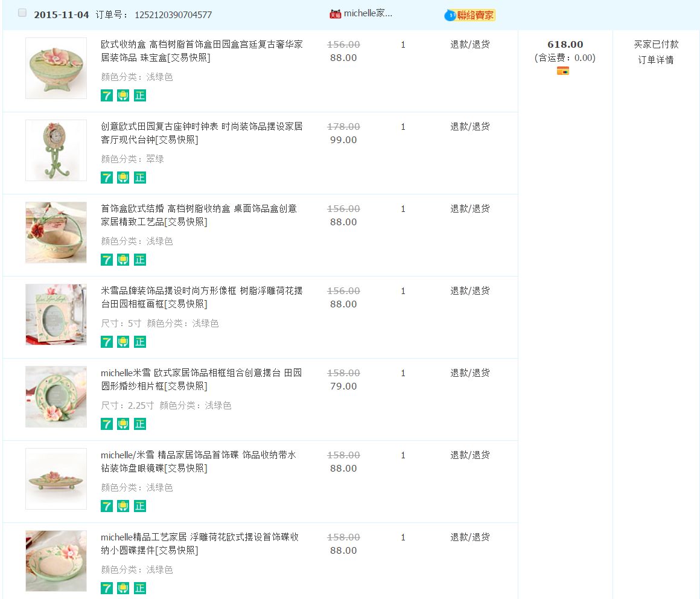Request 退款/退货 for the 座钟 clock item

click(469, 127)
